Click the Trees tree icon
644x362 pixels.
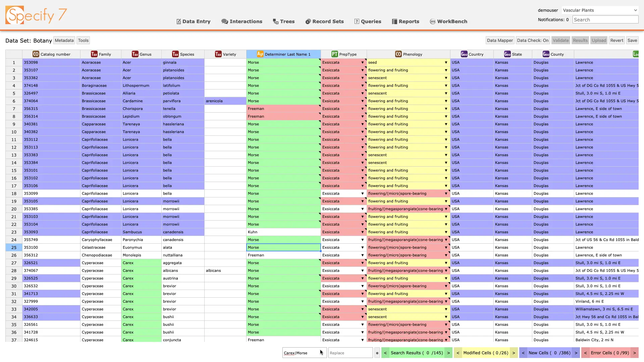click(275, 21)
